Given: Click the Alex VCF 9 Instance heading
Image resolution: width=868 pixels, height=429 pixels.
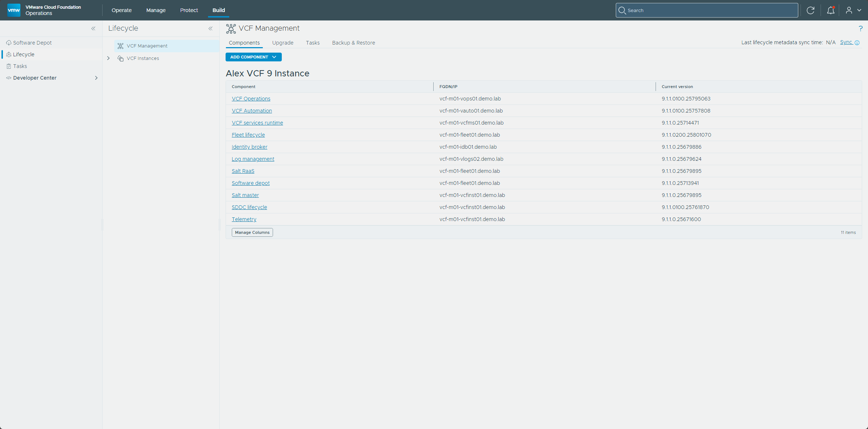Looking at the screenshot, I should (268, 73).
